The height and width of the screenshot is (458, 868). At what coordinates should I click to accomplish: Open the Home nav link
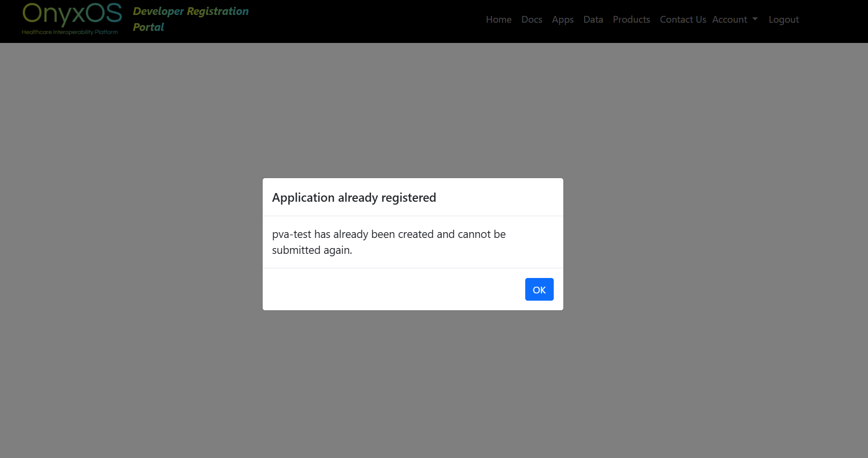pyautogui.click(x=499, y=19)
